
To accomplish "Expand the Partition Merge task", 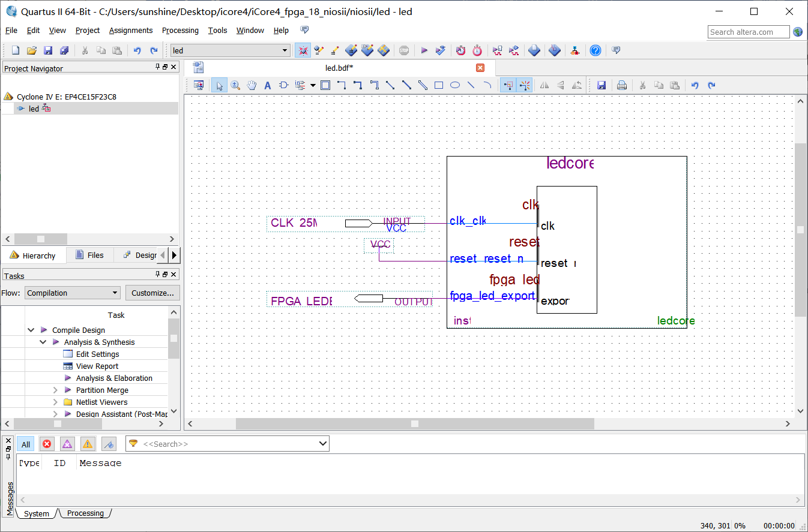I will [x=55, y=390].
